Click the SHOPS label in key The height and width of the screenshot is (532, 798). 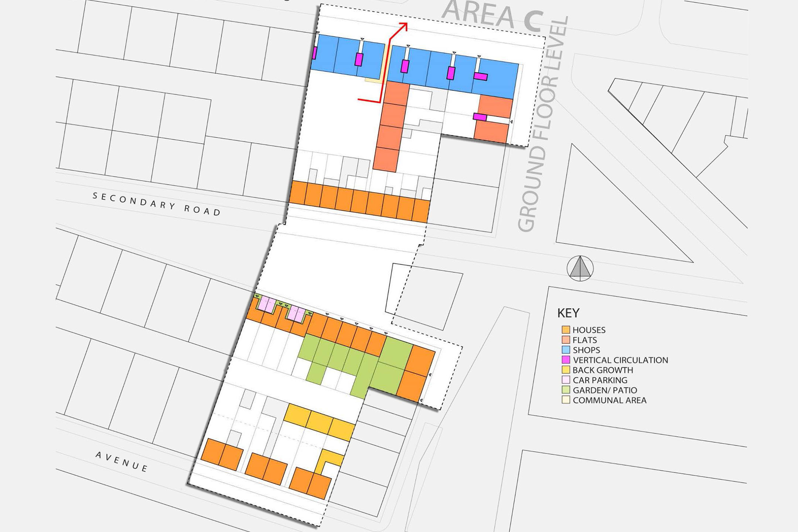586,350
